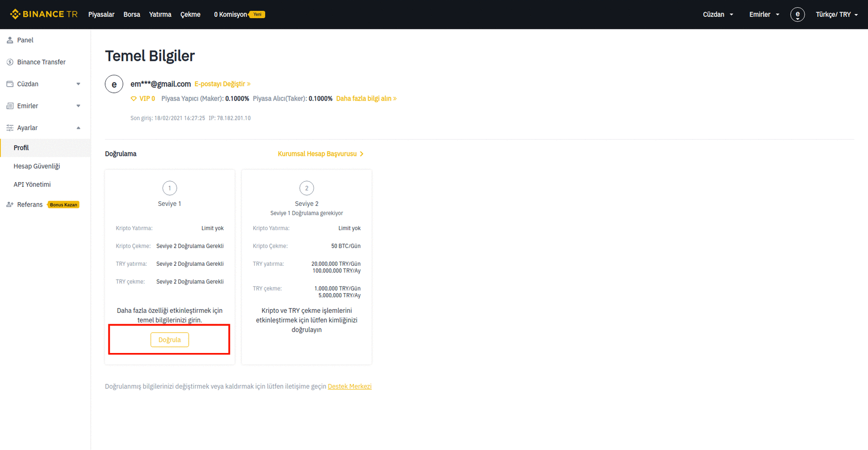Click the profile avatar circle beside email

click(x=114, y=84)
